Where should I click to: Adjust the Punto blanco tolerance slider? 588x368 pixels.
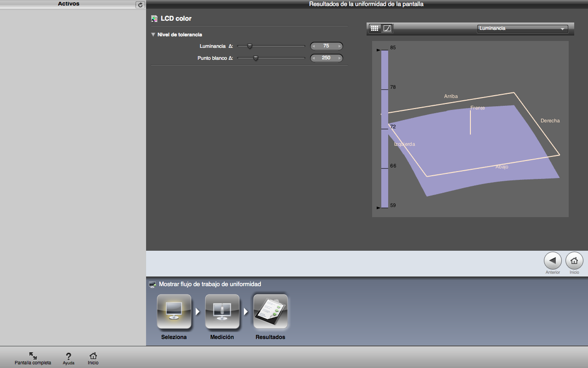coord(255,58)
